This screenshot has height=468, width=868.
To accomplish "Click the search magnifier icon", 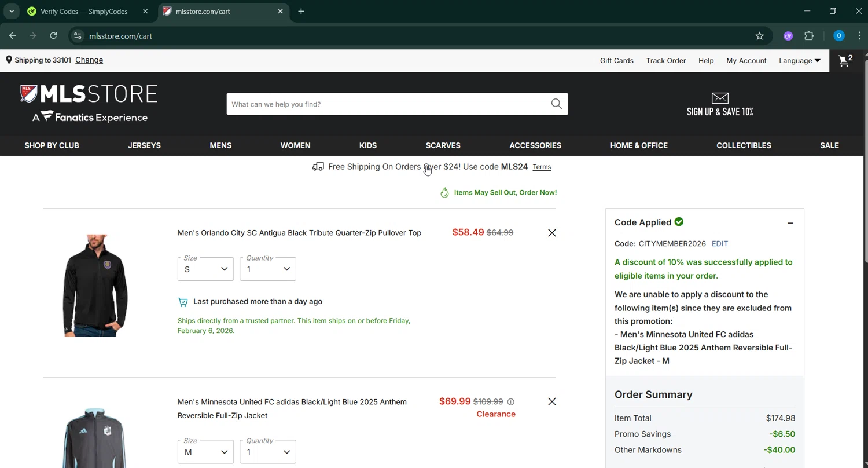I will (556, 104).
